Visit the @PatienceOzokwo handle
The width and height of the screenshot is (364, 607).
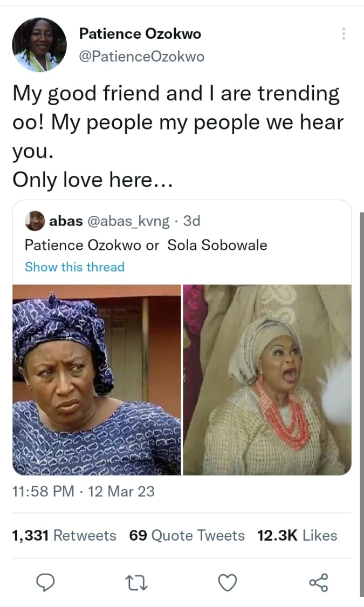coord(141,56)
